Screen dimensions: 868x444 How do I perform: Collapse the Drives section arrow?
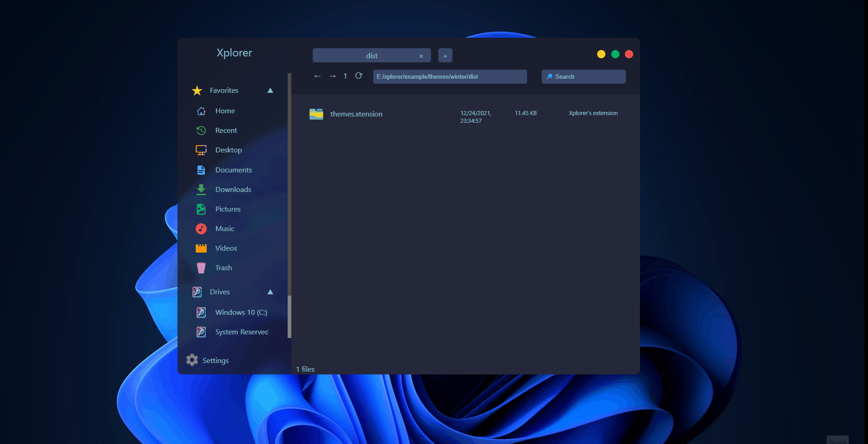click(x=270, y=292)
